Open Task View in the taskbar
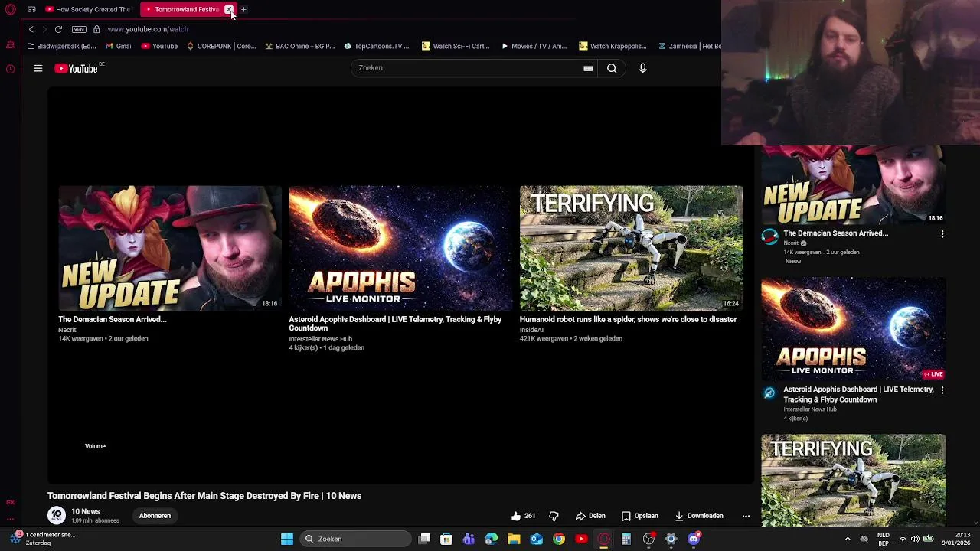Viewport: 980px width, 551px height. click(425, 539)
